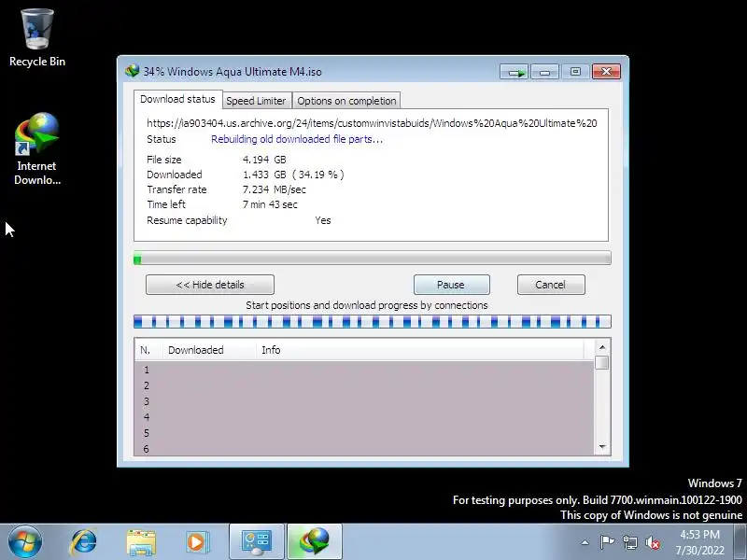Click the connections list scroll up arrow
747x560 pixels.
(602, 347)
